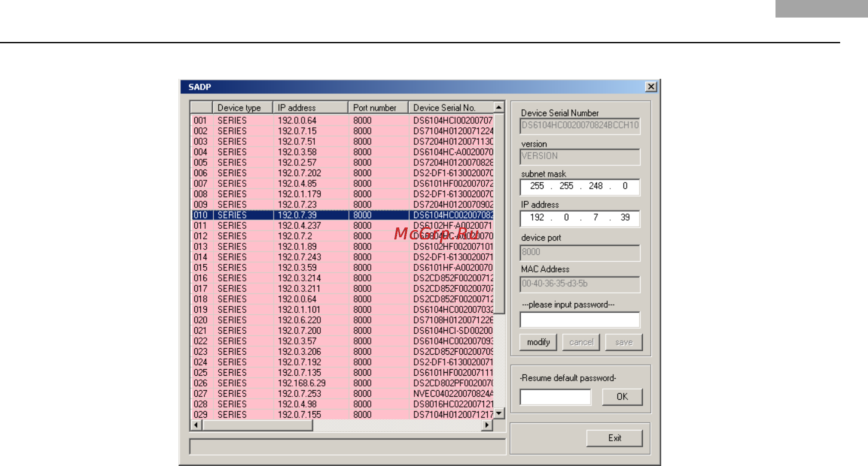The width and height of the screenshot is (868, 466).
Task: Select row 024 with IP 192.0.7.192
Action: point(342,362)
